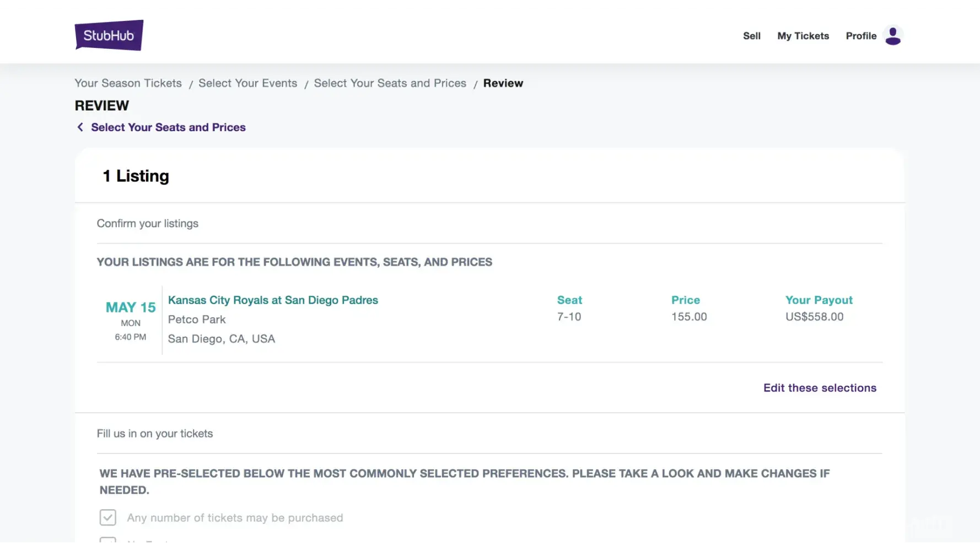Go to My Tickets

pos(803,36)
